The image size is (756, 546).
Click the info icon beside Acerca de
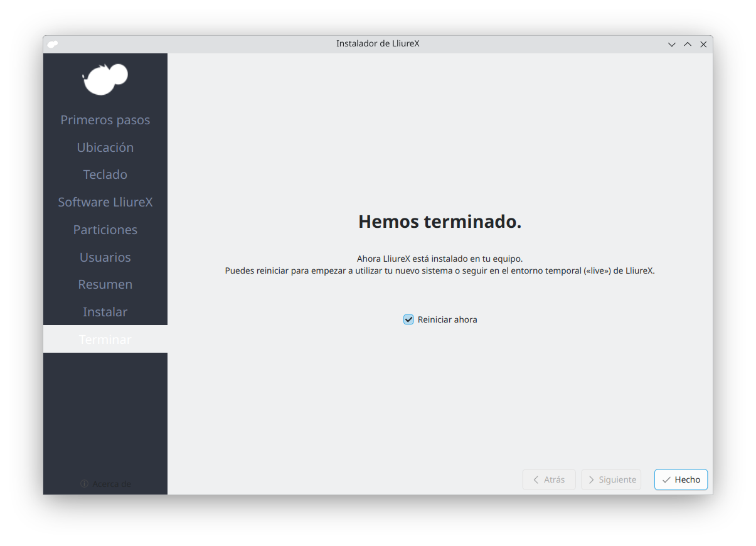(x=84, y=484)
